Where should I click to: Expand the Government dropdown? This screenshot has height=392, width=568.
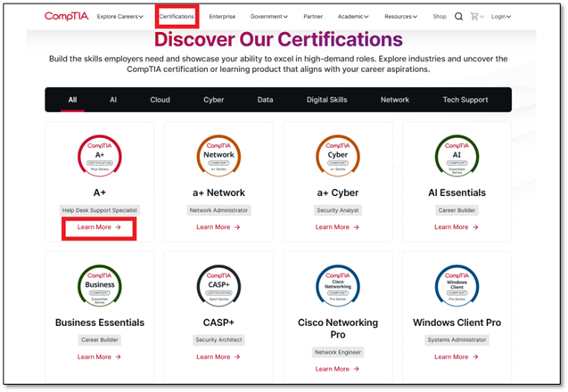tap(268, 17)
